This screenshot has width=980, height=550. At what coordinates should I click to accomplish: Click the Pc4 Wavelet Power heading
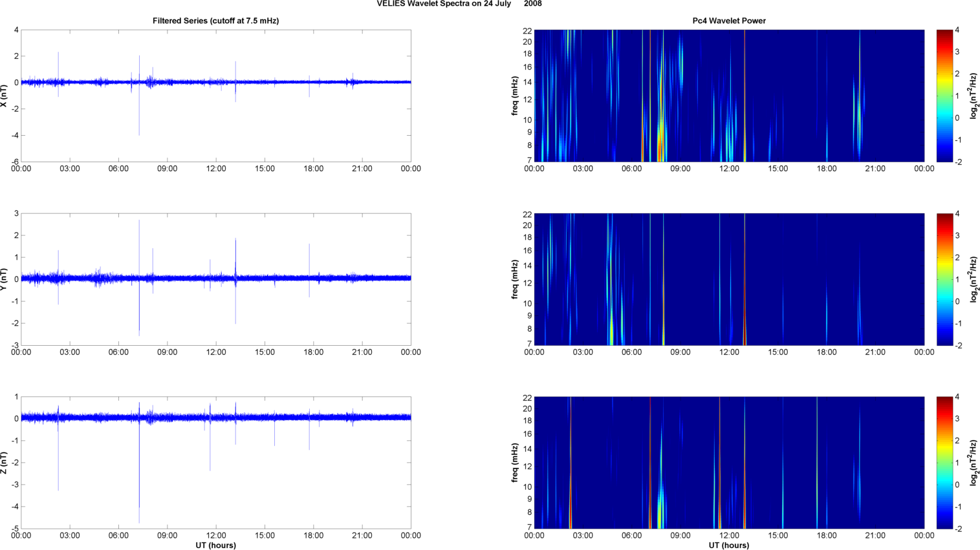(728, 21)
